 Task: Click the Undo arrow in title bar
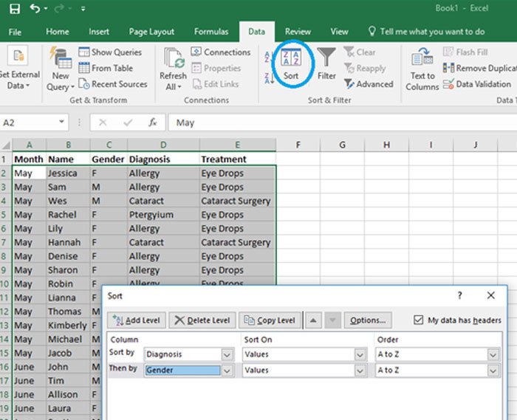[x=35, y=10]
